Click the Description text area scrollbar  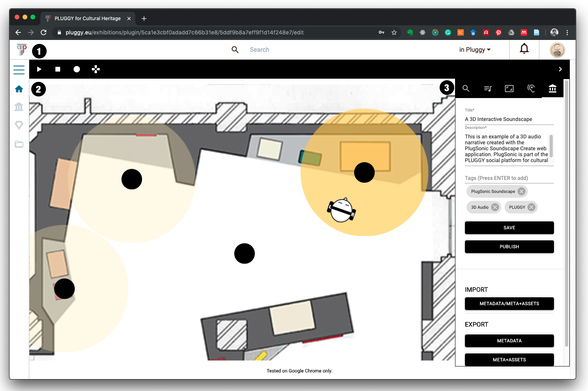(551, 145)
